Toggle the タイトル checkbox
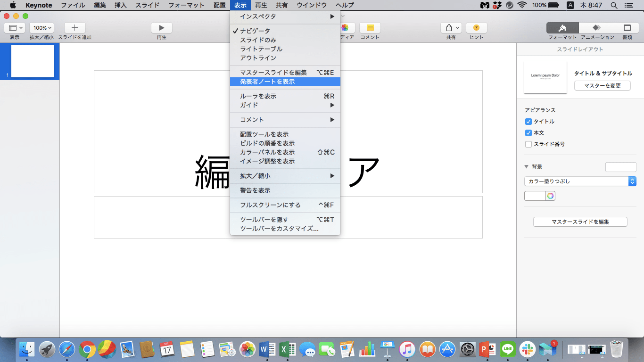644x362 pixels. pos(529,121)
